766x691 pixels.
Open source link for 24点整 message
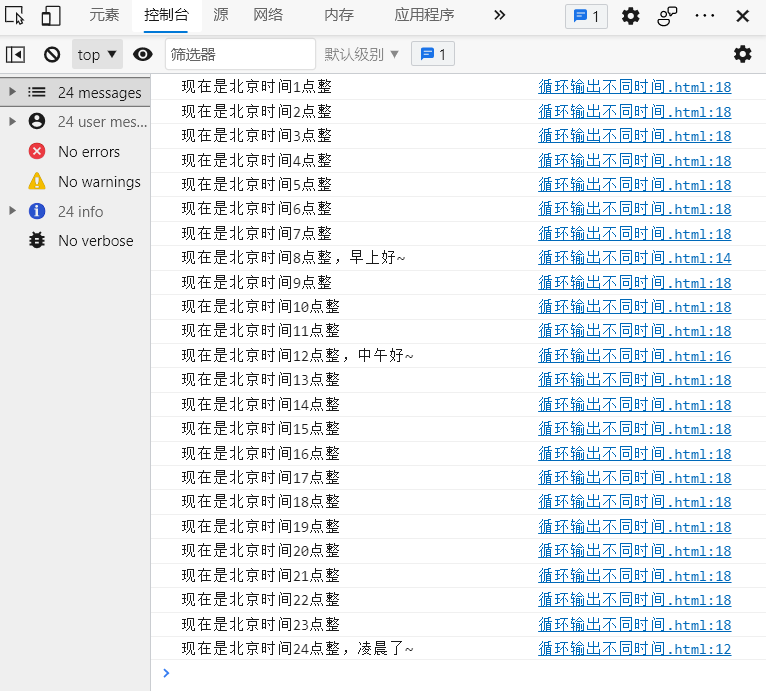pos(634,649)
